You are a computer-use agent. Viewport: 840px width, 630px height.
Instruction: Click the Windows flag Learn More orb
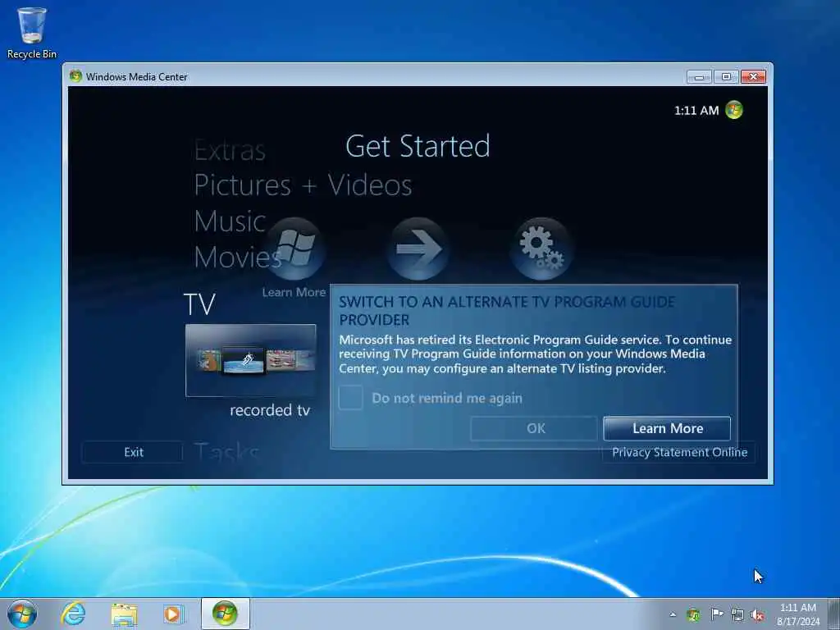tap(294, 249)
